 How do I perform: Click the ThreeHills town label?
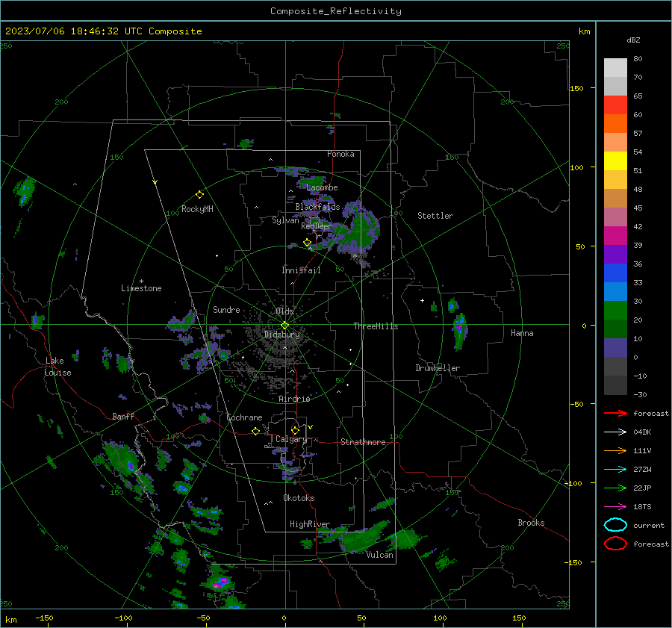coord(376,326)
